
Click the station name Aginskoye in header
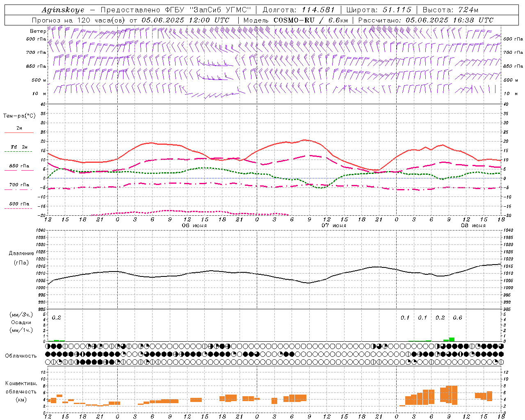pyautogui.click(x=63, y=10)
